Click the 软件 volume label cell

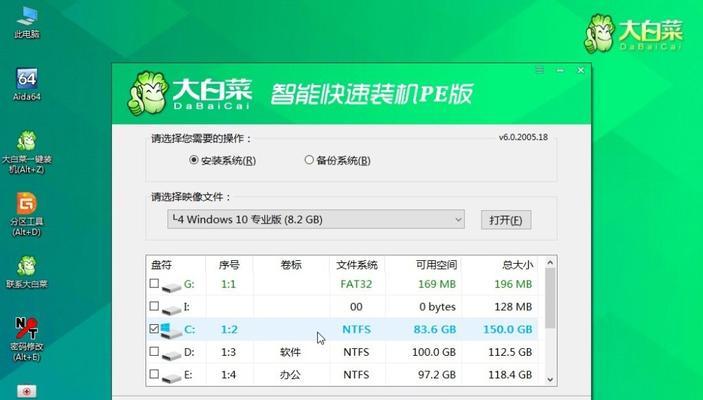(290, 352)
